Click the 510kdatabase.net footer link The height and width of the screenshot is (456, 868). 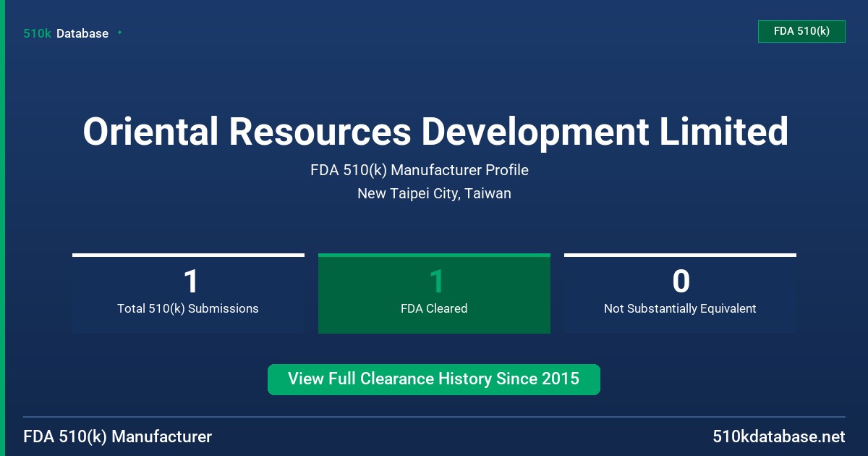coord(778,437)
